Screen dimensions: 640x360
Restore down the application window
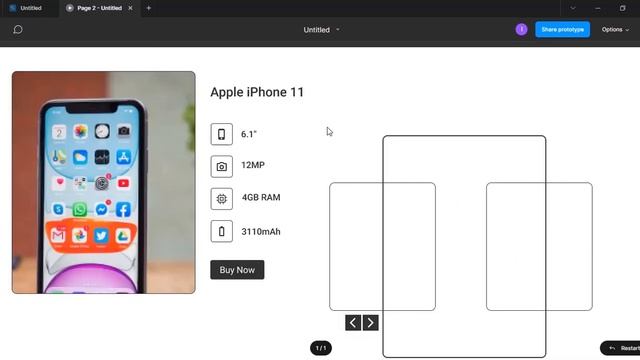coord(622,8)
